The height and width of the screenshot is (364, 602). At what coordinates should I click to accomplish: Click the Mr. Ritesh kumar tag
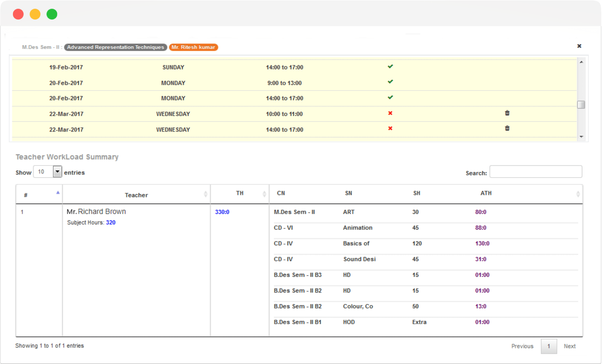[x=193, y=47]
